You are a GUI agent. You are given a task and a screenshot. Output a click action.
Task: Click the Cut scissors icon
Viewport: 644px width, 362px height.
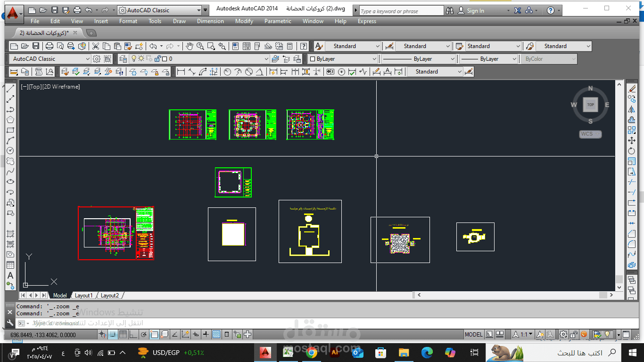pos(95,46)
